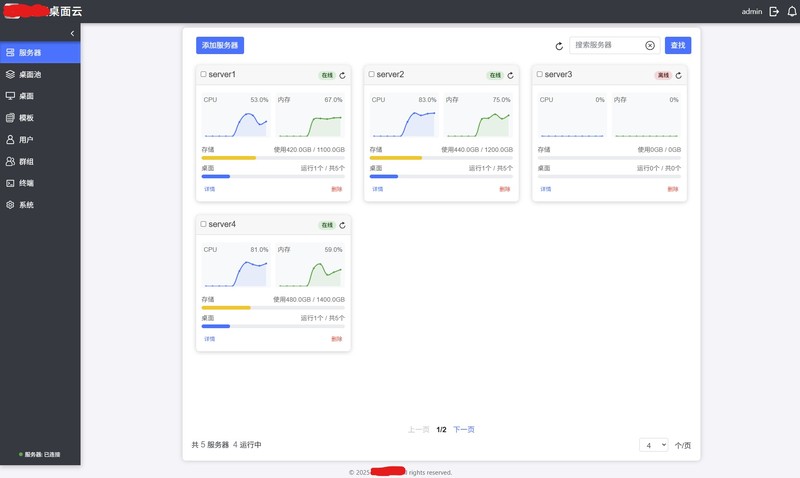Click the admin username
The image size is (800, 478).
[x=752, y=11]
